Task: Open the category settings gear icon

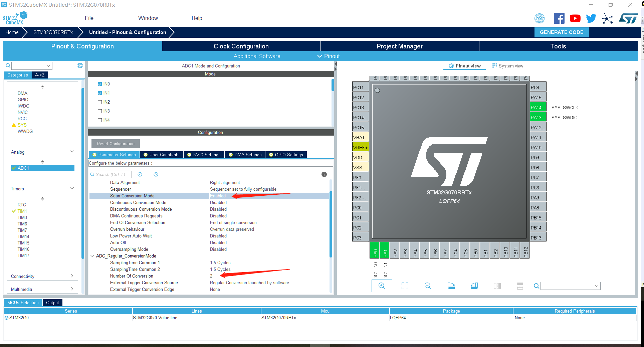Action: point(80,65)
